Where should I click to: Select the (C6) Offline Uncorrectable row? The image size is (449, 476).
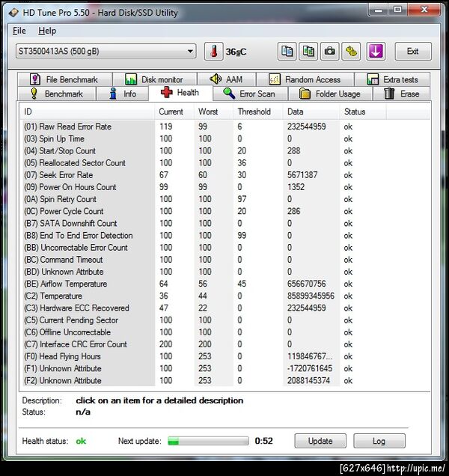pos(224,332)
